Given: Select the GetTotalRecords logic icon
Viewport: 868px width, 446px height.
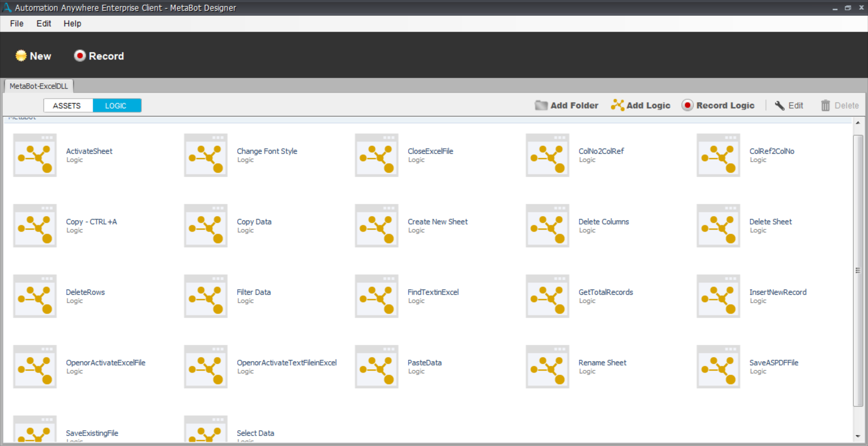Looking at the screenshot, I should (x=547, y=296).
